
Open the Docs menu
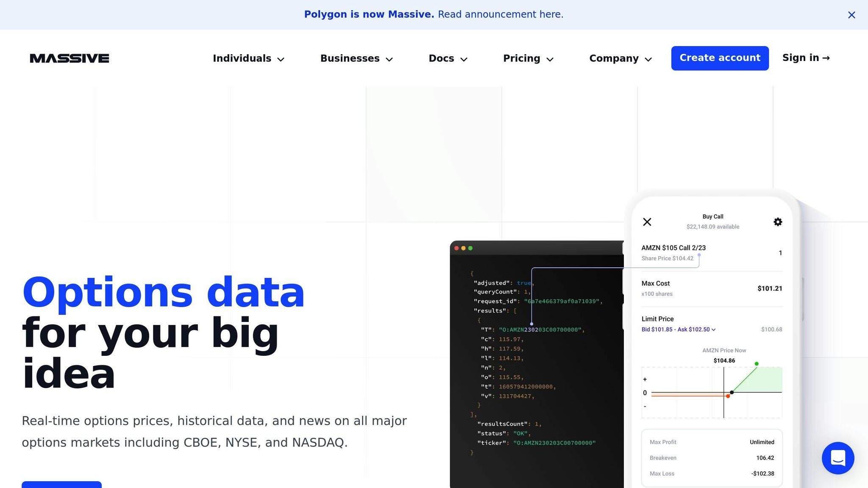tap(448, 58)
